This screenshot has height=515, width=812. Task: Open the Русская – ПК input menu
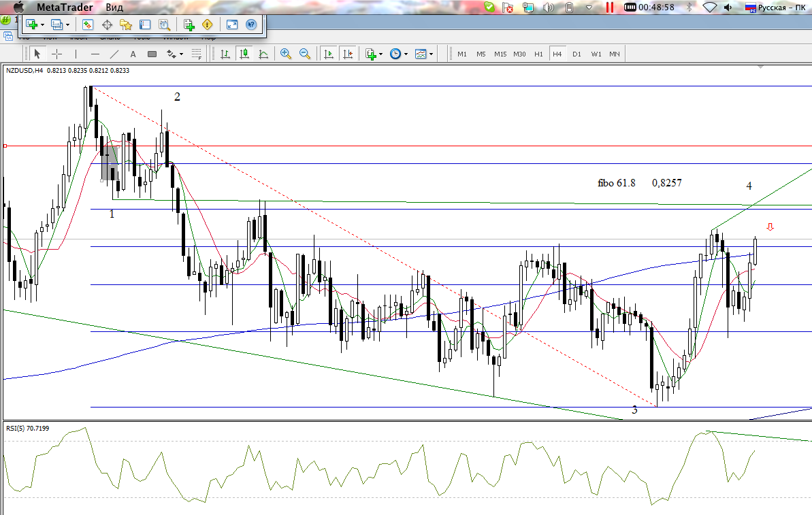(x=775, y=7)
